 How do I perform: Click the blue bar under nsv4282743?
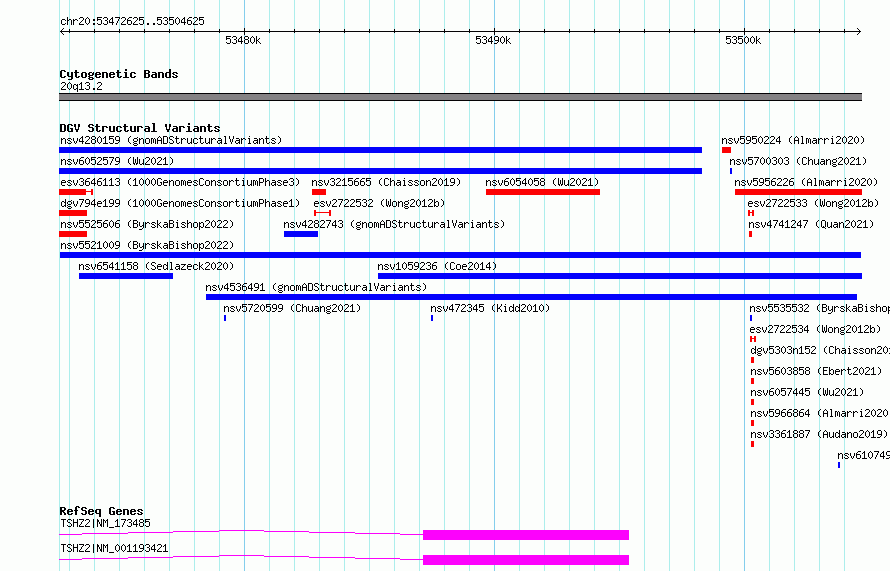301,234
